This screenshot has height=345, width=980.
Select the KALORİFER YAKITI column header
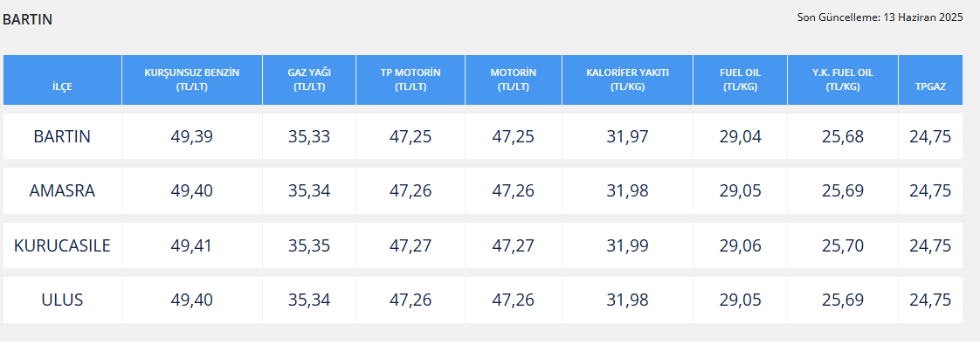click(627, 80)
